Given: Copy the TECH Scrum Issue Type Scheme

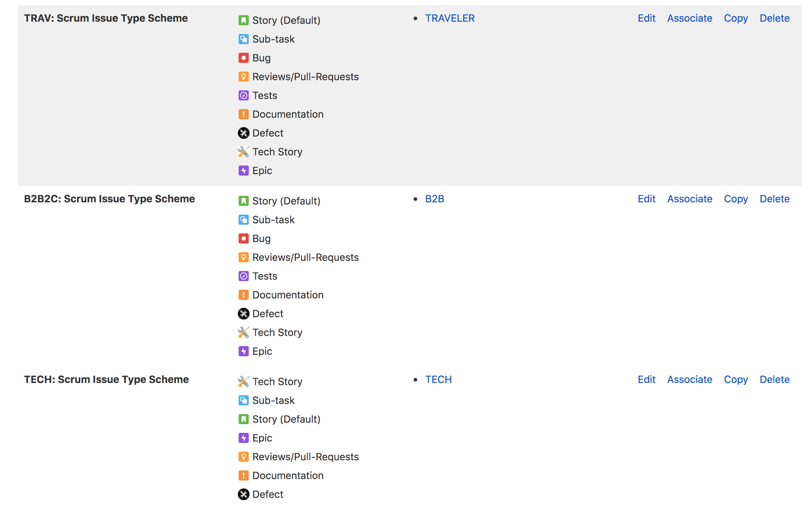Looking at the screenshot, I should 736,379.
